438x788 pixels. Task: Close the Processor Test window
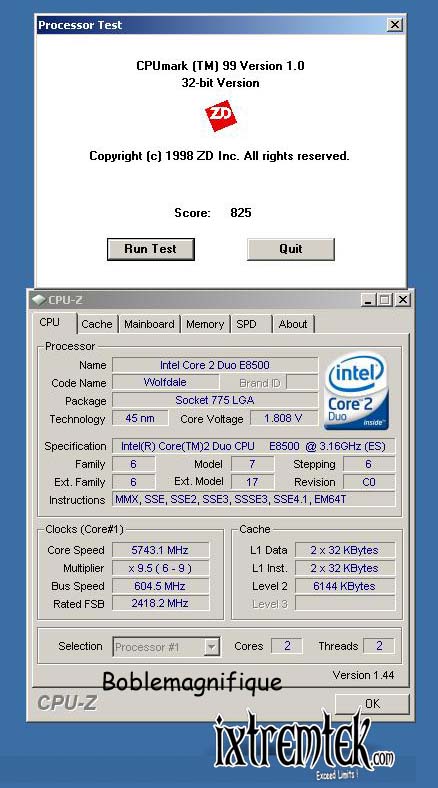pyautogui.click(x=395, y=25)
